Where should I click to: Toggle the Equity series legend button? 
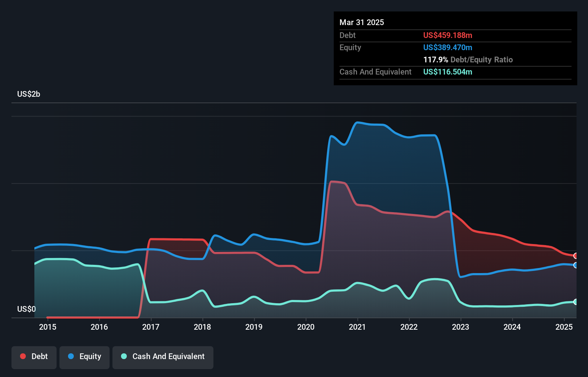point(85,357)
